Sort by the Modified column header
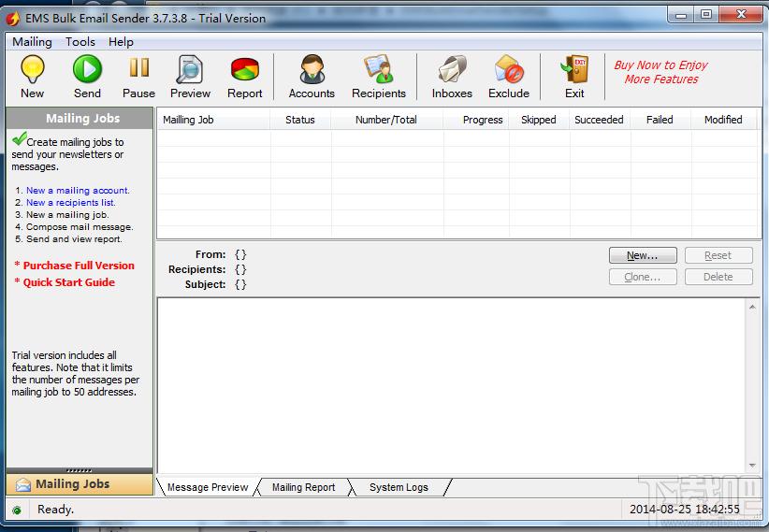The height and width of the screenshot is (532, 769). [x=724, y=120]
